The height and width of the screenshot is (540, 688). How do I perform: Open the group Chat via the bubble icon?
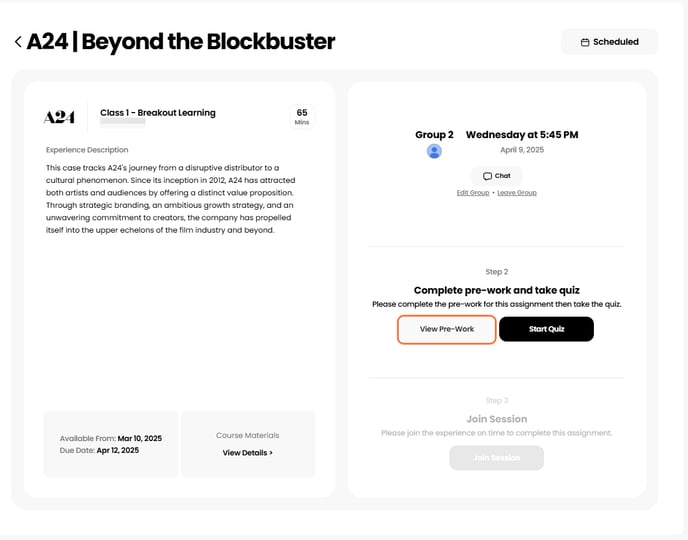488,176
